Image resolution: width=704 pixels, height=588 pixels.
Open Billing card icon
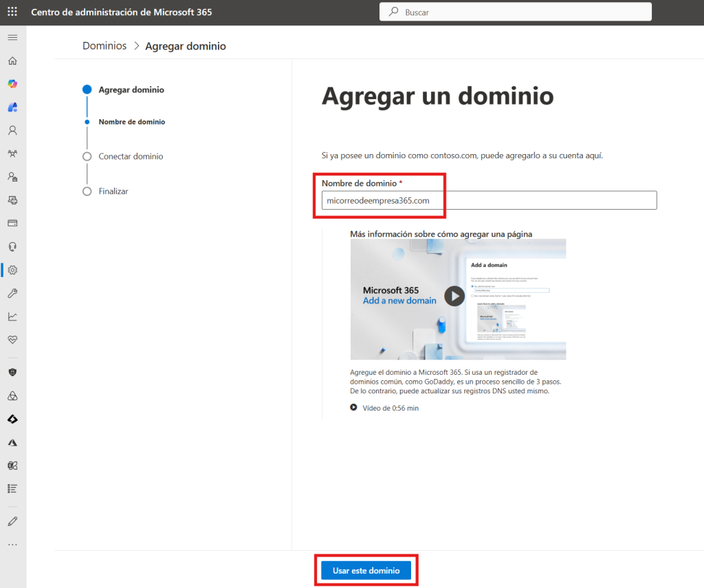pyautogui.click(x=12, y=224)
